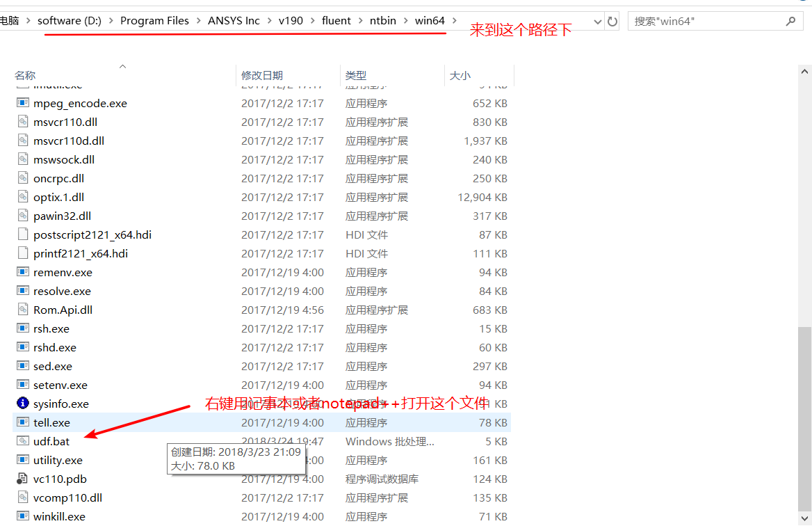Click the msvcr110.dll extension icon

click(22, 122)
